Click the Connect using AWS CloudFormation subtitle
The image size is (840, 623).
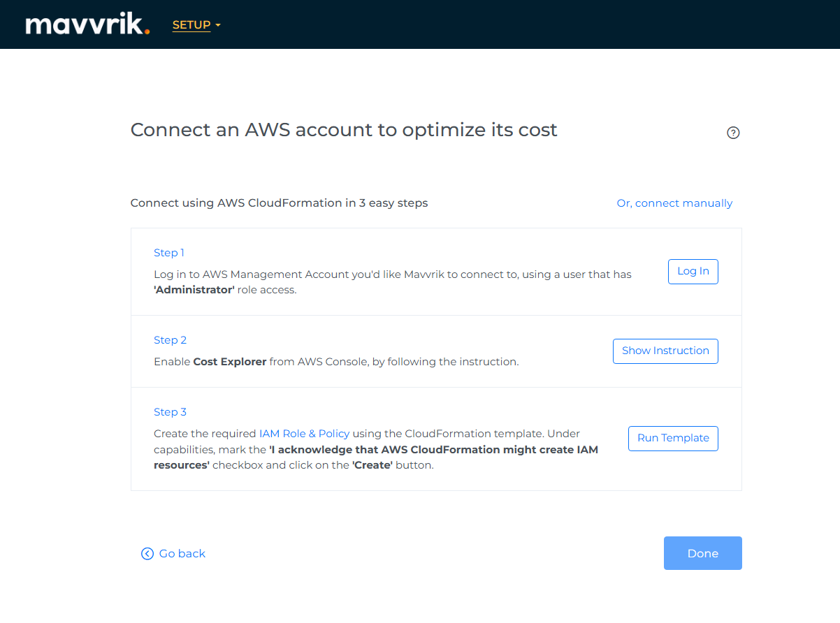coord(279,203)
